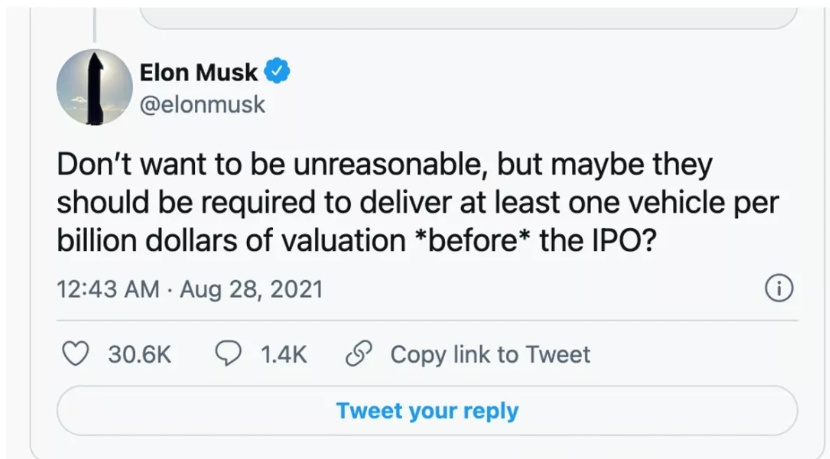Viewport: 830px width, 459px height.
Task: Open the @elonmusk handle link
Action: (202, 104)
